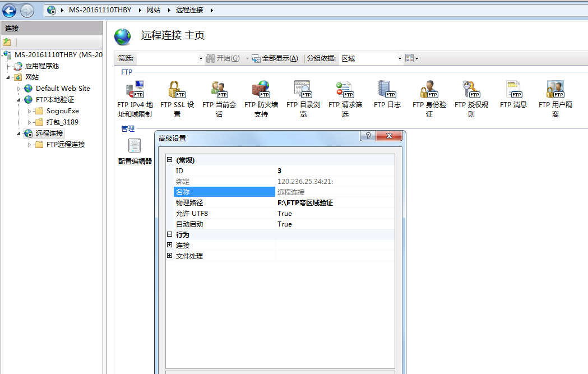The width and height of the screenshot is (588, 374).
Task: Select the SogouExe folder node
Action: [x=62, y=111]
